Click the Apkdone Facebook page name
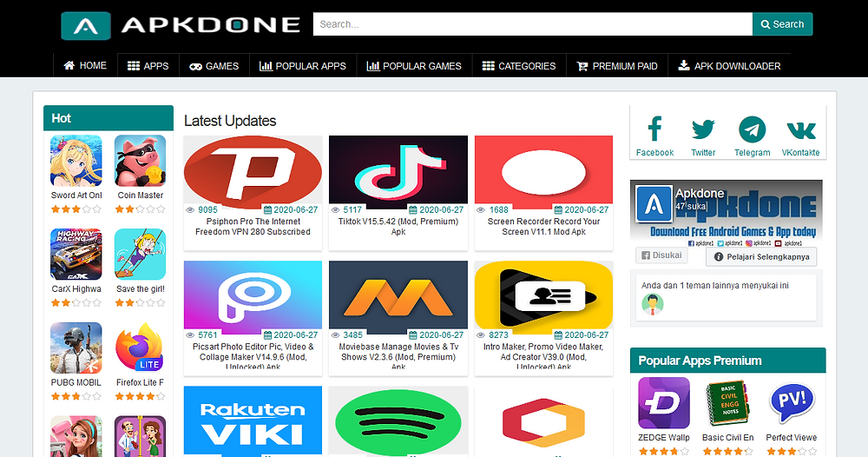868x457 pixels. [700, 194]
